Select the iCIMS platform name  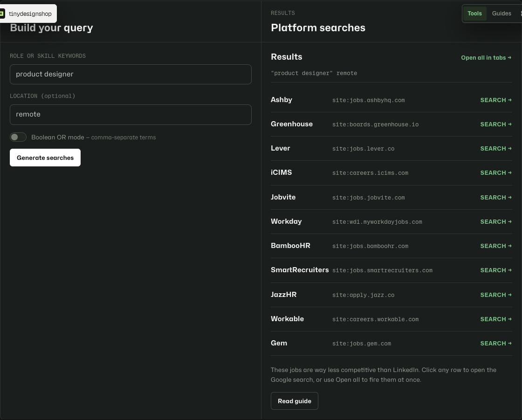pyautogui.click(x=282, y=172)
